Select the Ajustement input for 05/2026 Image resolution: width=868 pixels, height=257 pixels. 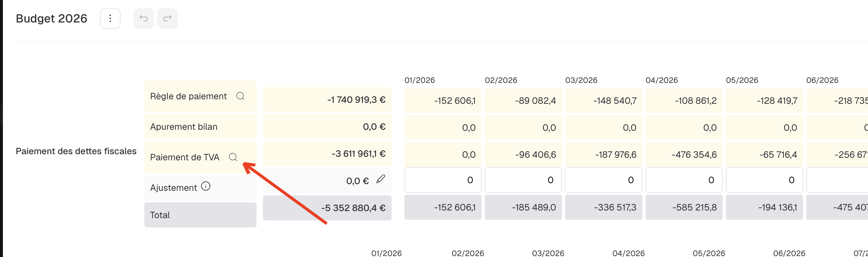coord(764,180)
